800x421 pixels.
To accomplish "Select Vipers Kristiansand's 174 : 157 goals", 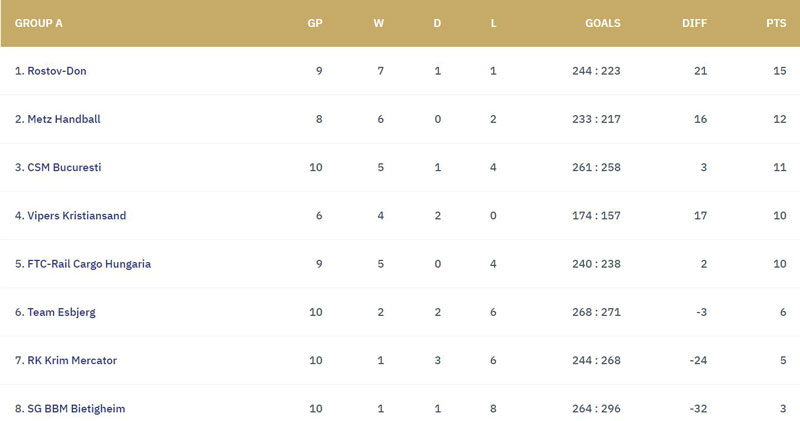I will (x=596, y=215).
